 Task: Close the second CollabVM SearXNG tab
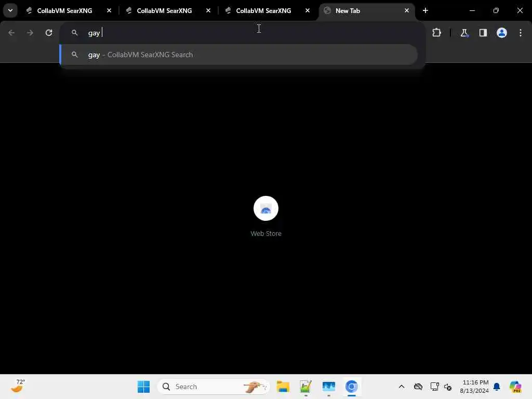point(208,10)
